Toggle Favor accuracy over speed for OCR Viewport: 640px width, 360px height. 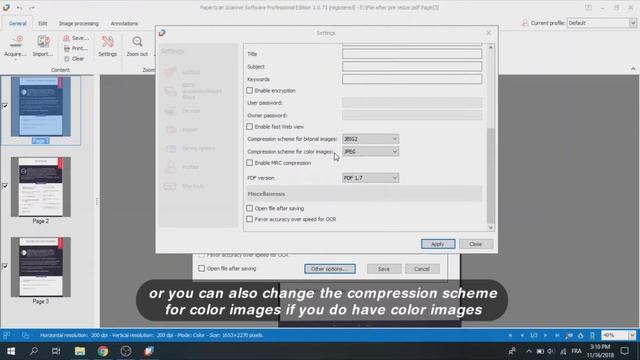pyautogui.click(x=249, y=219)
